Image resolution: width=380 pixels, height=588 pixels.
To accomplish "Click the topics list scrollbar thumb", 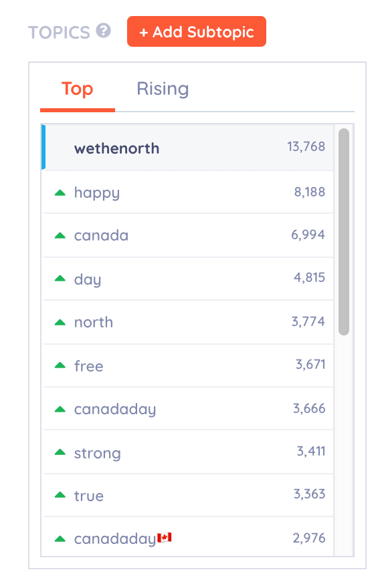I will tap(344, 232).
